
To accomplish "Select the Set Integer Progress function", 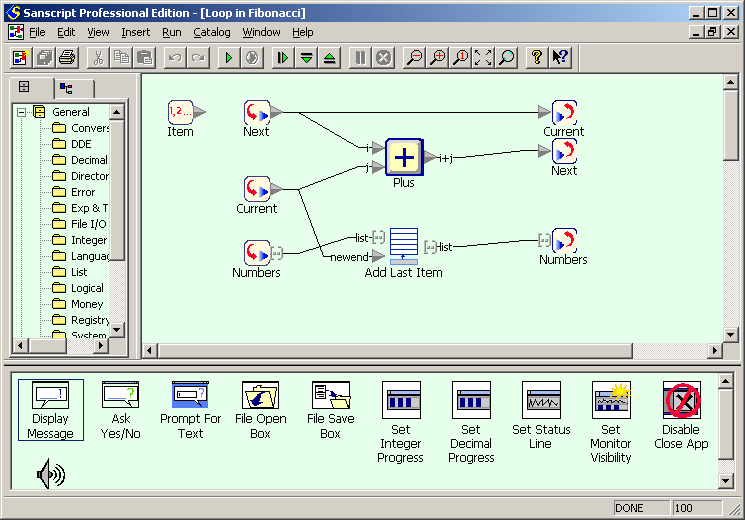I will click(401, 423).
